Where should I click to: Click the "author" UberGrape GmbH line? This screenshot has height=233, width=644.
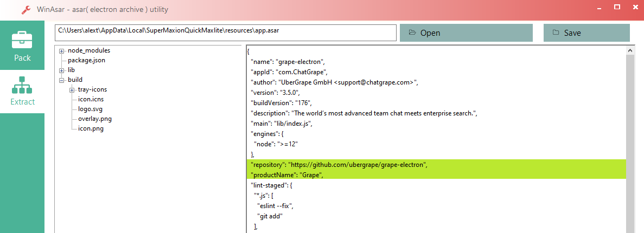pos(334,83)
